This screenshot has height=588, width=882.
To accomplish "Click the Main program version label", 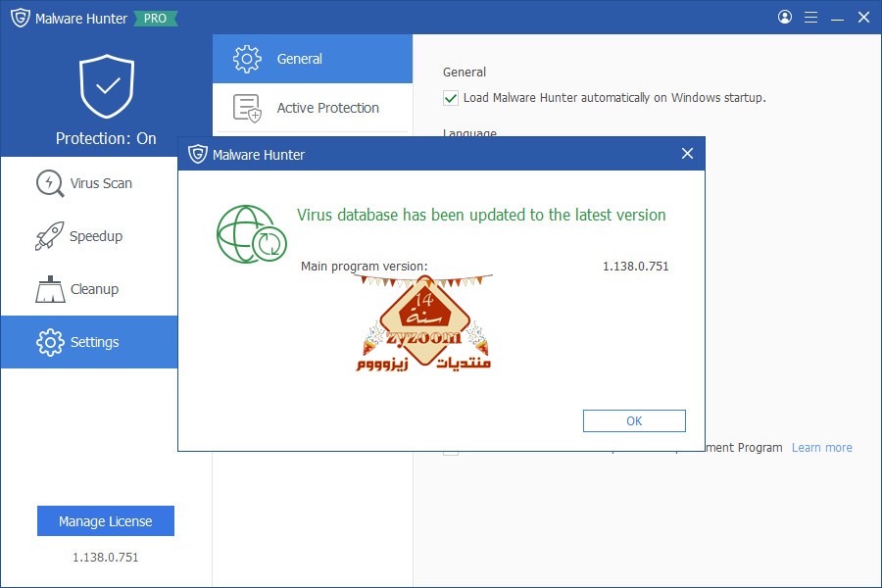I will point(364,267).
